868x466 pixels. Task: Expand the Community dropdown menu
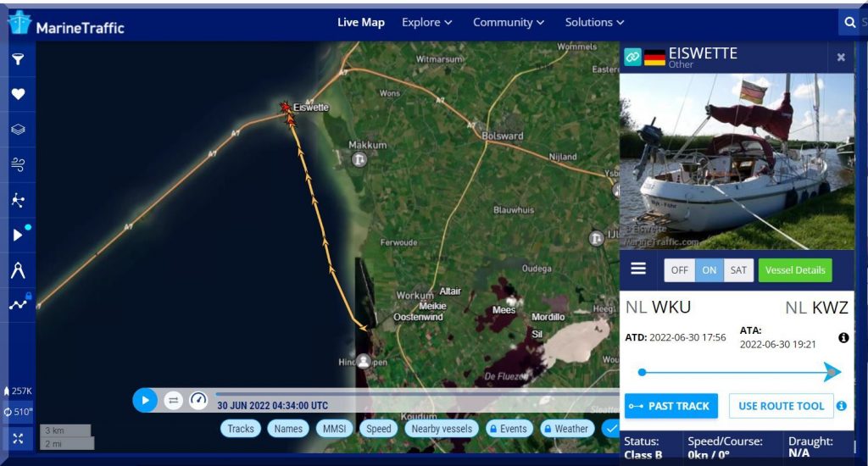[x=509, y=22]
